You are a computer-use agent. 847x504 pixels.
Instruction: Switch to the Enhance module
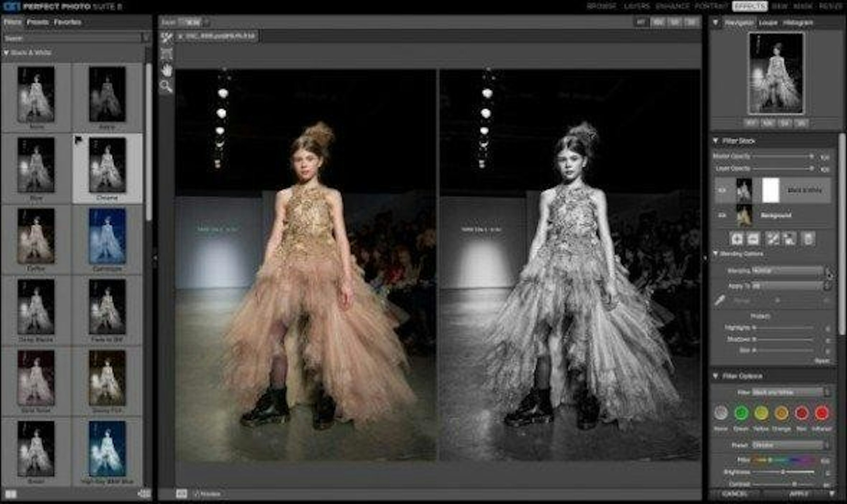(672, 6)
